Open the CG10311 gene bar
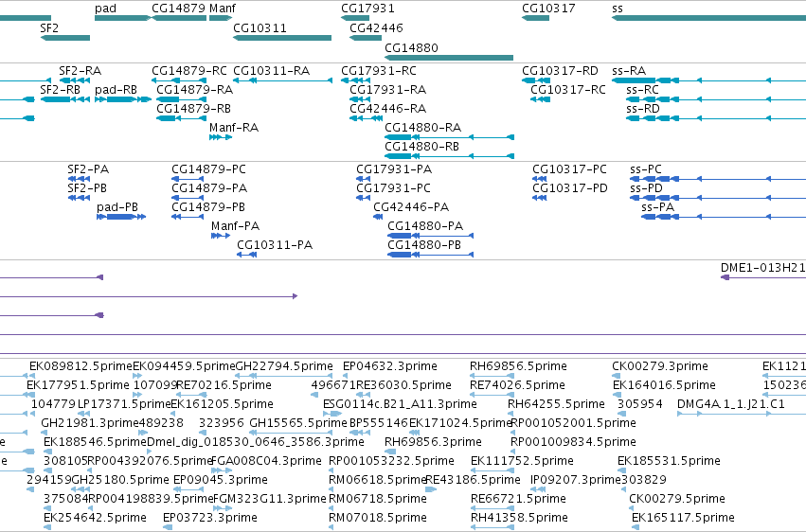The image size is (806, 532). point(282,38)
